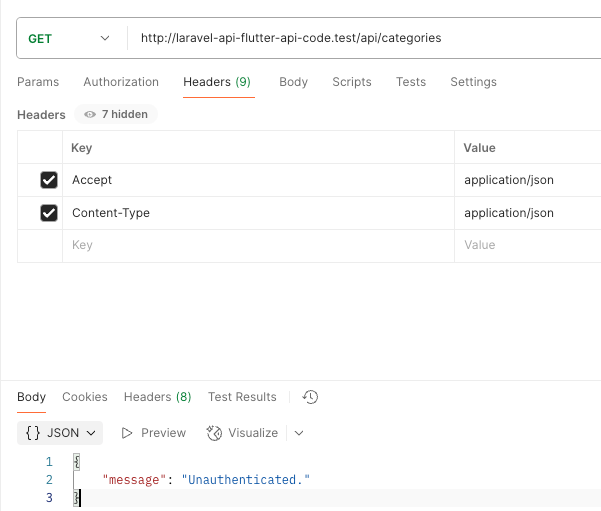
Task: Switch to the Params tab
Action: 38,82
